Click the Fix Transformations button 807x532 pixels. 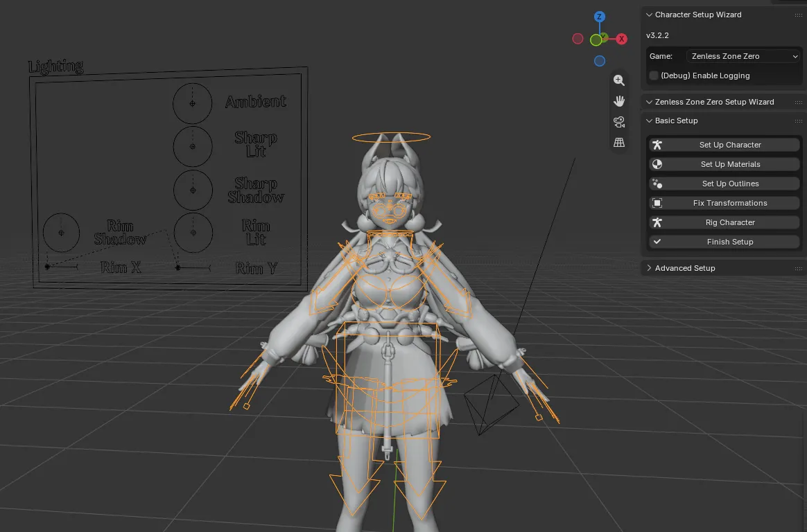click(724, 203)
